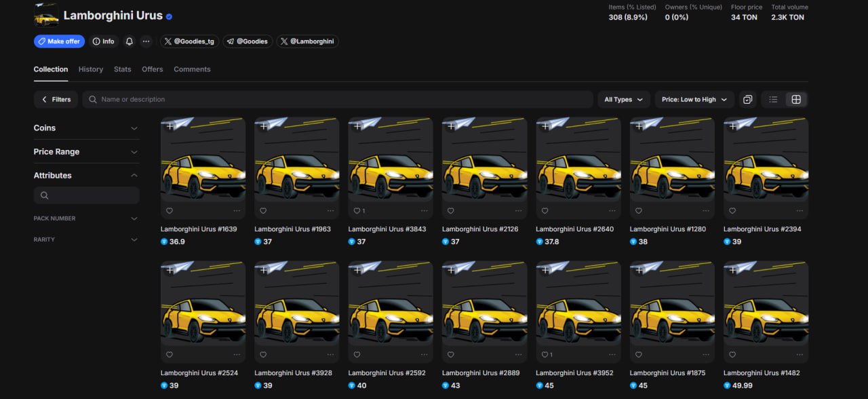Toggle like on Lamborghini Urus #3843

pyautogui.click(x=357, y=211)
